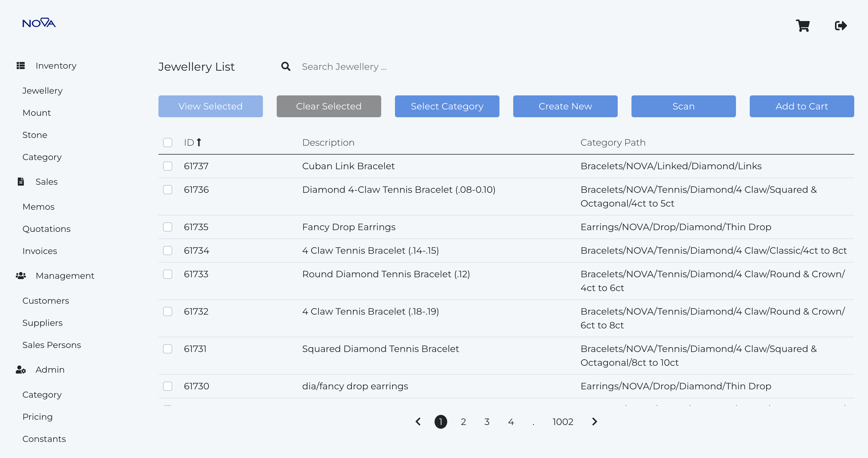
Task: Click the Inventory grid icon
Action: tap(21, 66)
